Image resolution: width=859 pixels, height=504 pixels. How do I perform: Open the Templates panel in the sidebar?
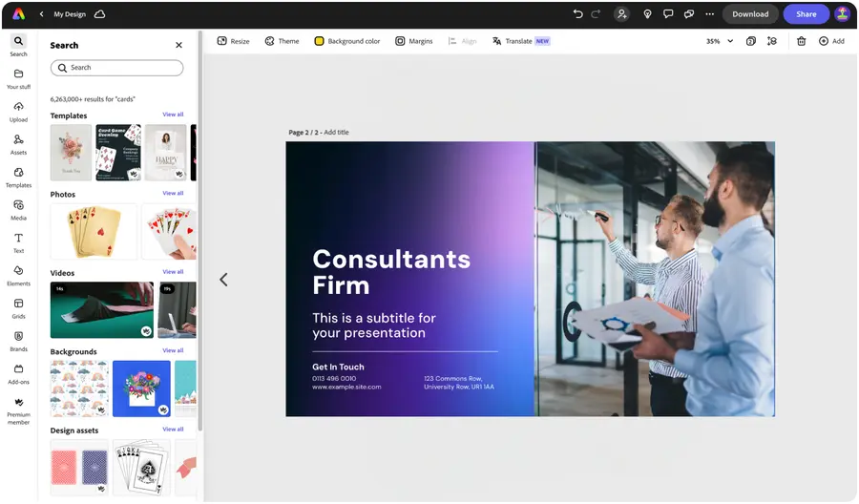19,178
